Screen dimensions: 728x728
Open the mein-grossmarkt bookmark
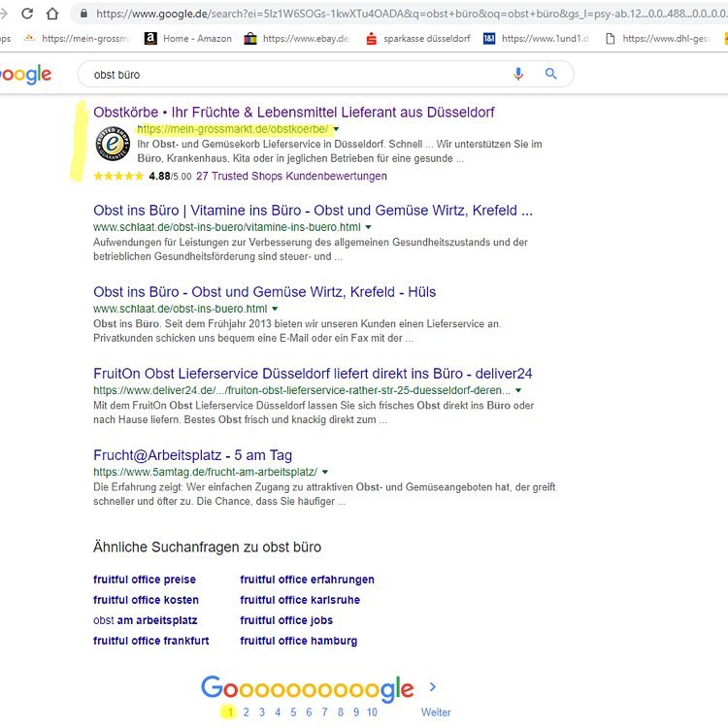pyautogui.click(x=77, y=39)
